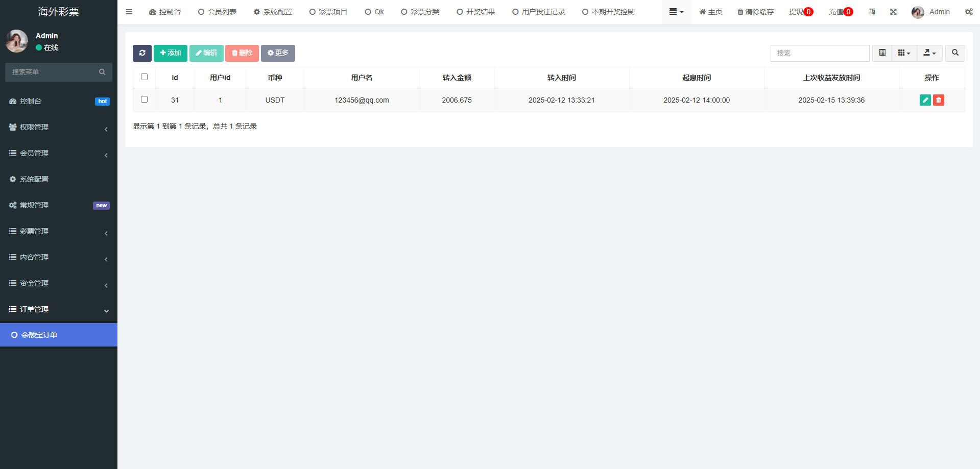
Task: Click the 清除缓存 clear cache link
Action: 755,12
